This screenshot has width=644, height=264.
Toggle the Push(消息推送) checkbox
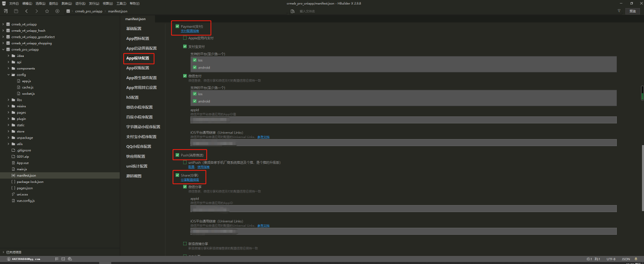177,155
